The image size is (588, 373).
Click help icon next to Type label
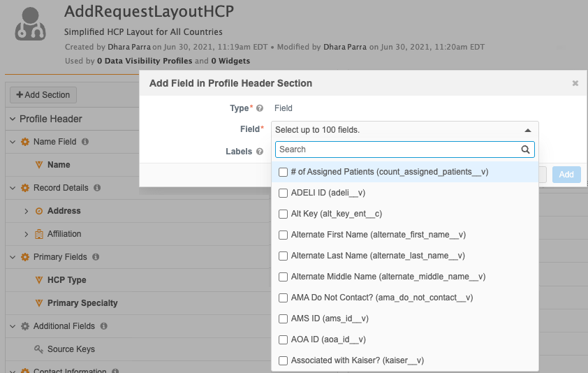[260, 108]
